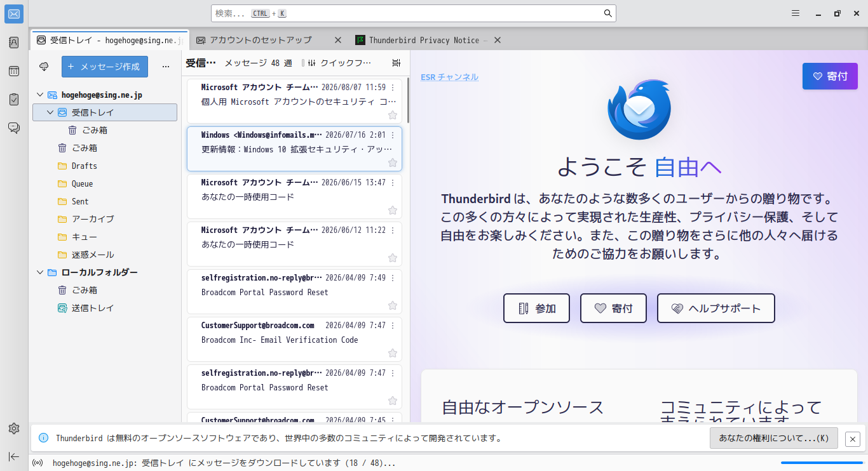Viewport: 868px width, 471px height.
Task: Open the Windows 10 拡張セキュリティ message
Action: (x=294, y=149)
